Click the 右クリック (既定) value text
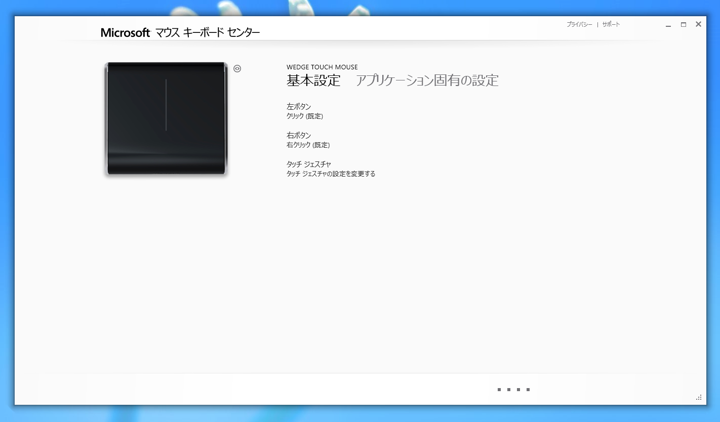The width and height of the screenshot is (720, 422). [308, 145]
